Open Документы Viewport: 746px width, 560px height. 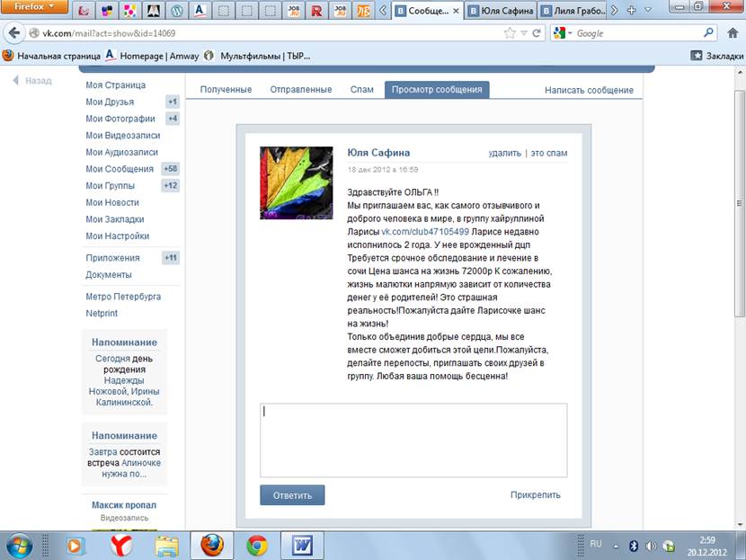(109, 274)
